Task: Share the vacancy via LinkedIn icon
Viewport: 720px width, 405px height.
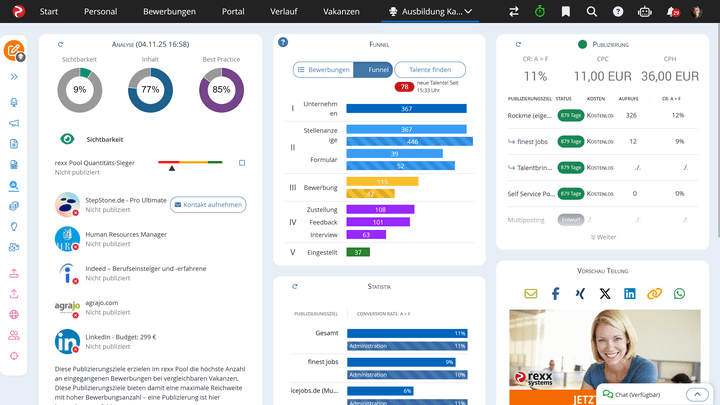Action: pyautogui.click(x=630, y=294)
